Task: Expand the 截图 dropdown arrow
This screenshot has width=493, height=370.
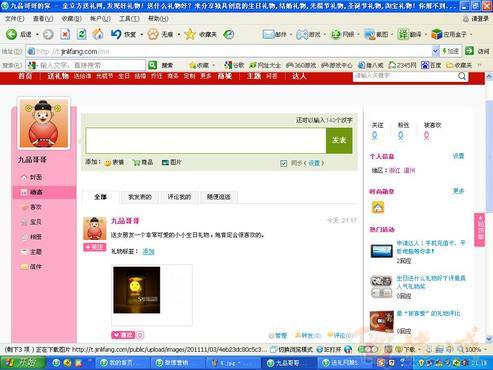Action: (x=392, y=35)
